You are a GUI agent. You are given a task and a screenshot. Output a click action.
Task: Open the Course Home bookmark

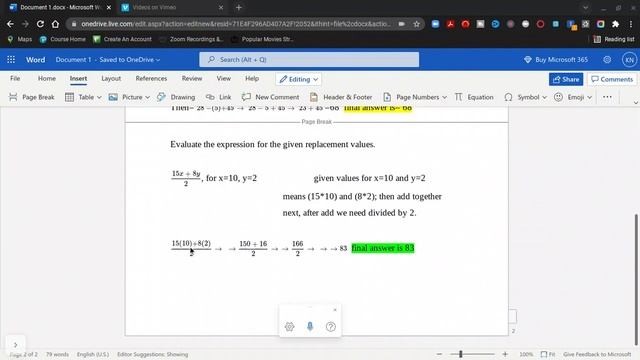click(62, 39)
